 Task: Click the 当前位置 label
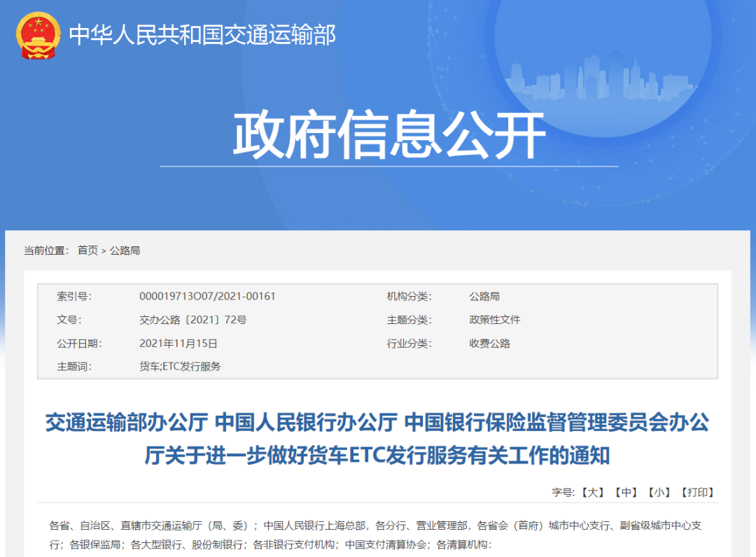(46, 251)
